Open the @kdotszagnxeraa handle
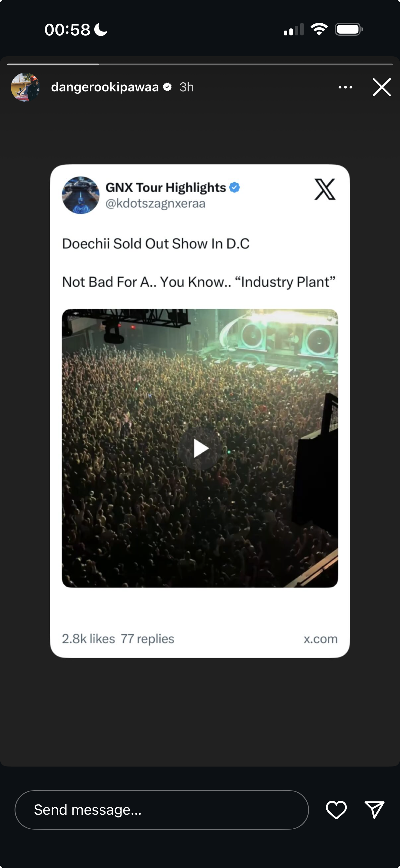Screen dimensions: 400x868 point(155,203)
